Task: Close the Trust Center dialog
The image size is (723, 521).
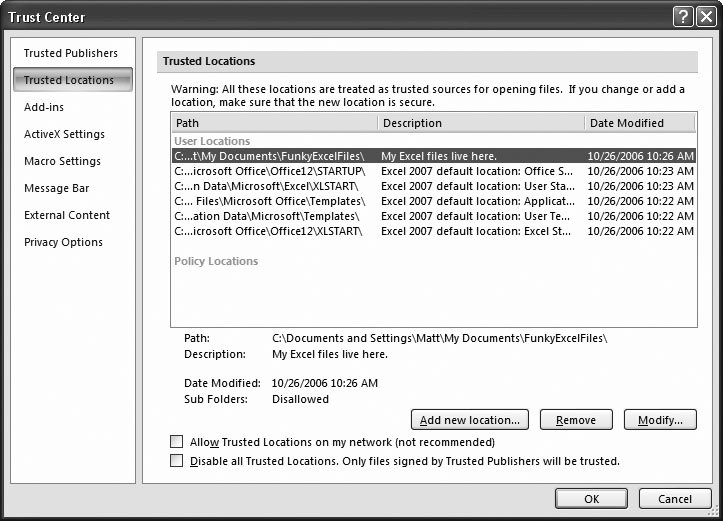Action: coord(705,17)
